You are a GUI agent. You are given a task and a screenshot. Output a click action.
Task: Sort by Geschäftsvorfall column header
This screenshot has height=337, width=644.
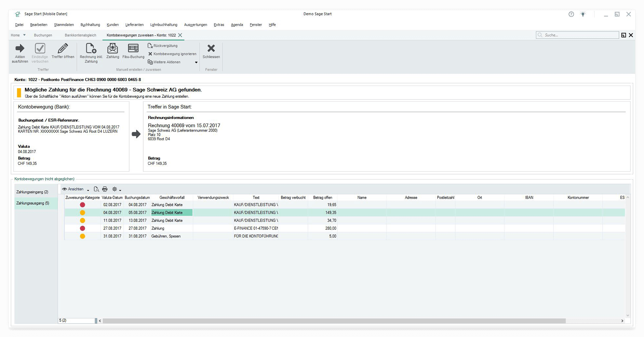172,197
